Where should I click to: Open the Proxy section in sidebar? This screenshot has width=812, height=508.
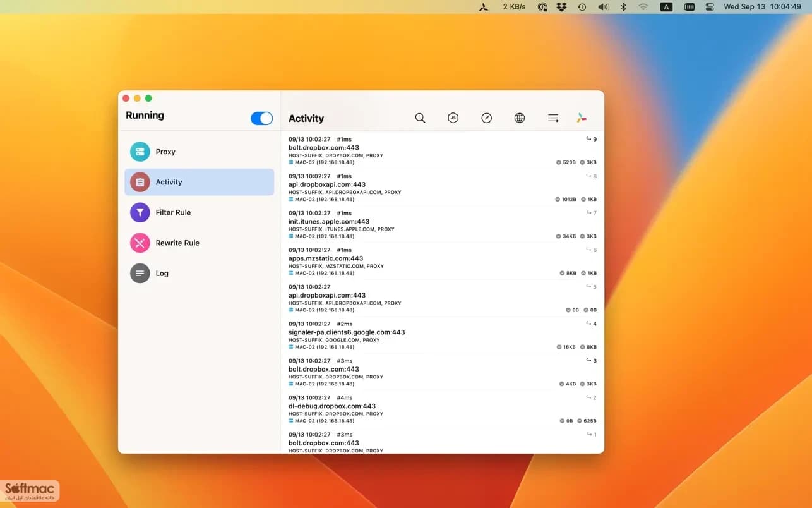click(199, 152)
